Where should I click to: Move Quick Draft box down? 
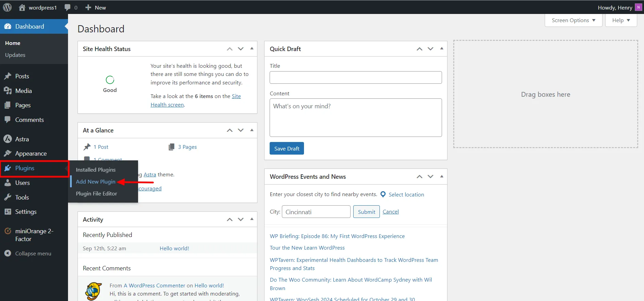(430, 49)
